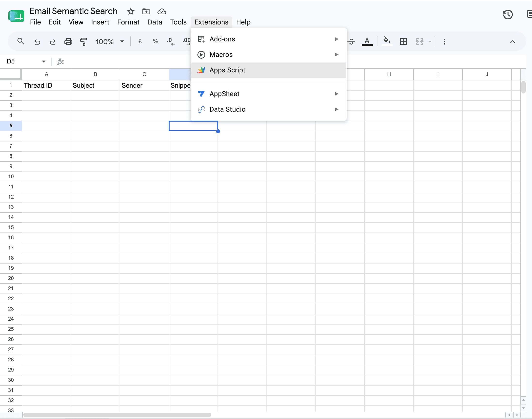The width and height of the screenshot is (532, 419).
Task: Open the Data menu
Action: (155, 22)
